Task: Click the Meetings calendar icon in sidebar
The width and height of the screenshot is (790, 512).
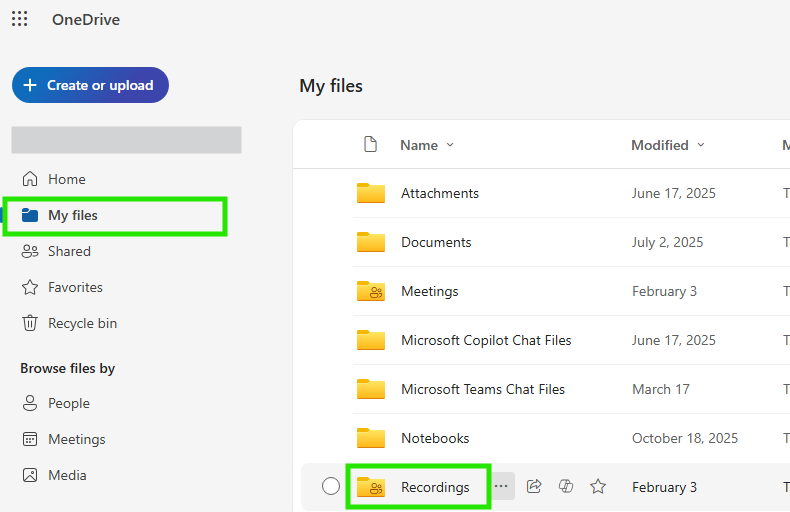Action: pos(30,439)
